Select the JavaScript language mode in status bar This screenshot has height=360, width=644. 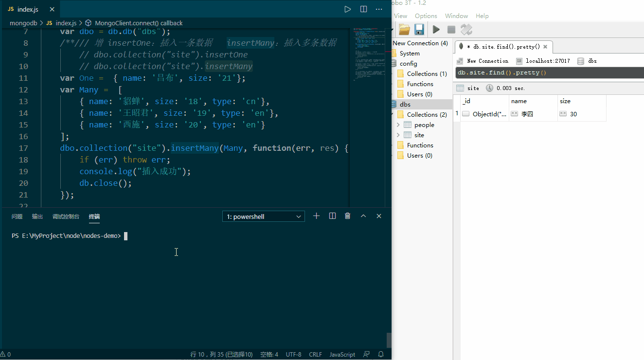[342, 354]
